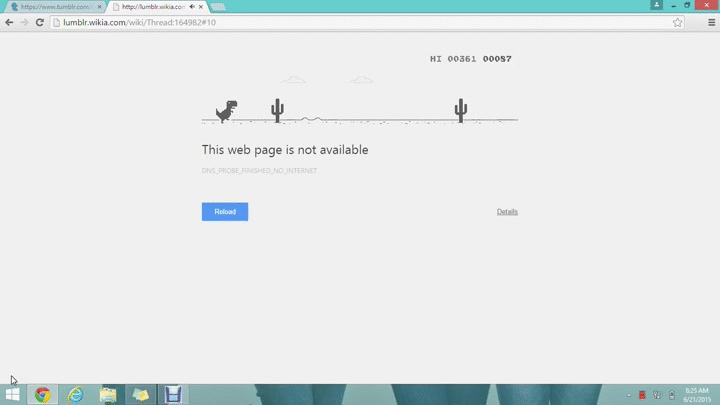The image size is (720, 405).
Task: Select the lumblr.wikia.com tab
Action: point(150,6)
